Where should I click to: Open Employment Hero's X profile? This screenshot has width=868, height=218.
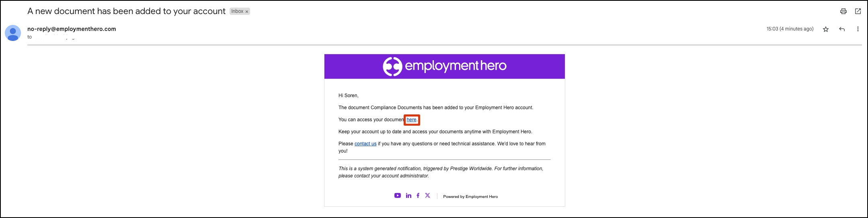(x=427, y=196)
